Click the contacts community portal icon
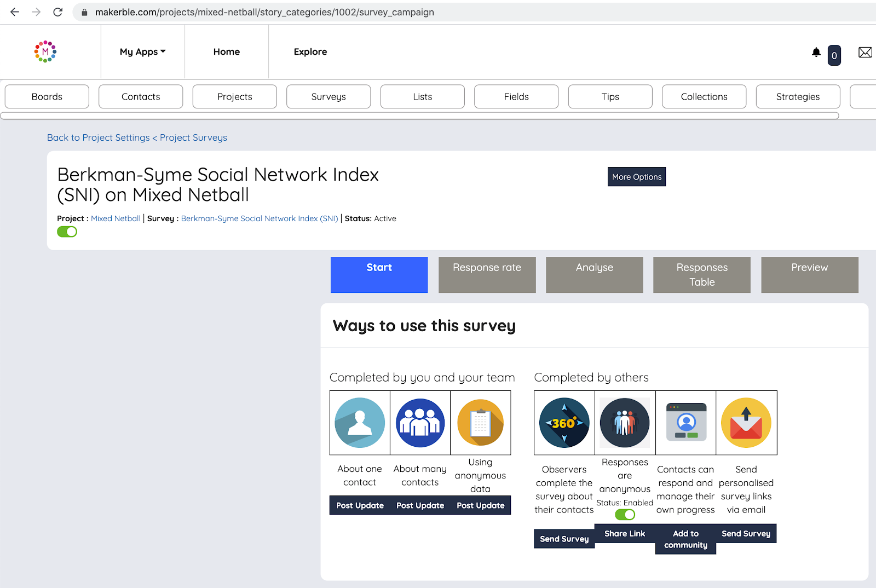Screen dimensions: 876x588 coord(686,422)
